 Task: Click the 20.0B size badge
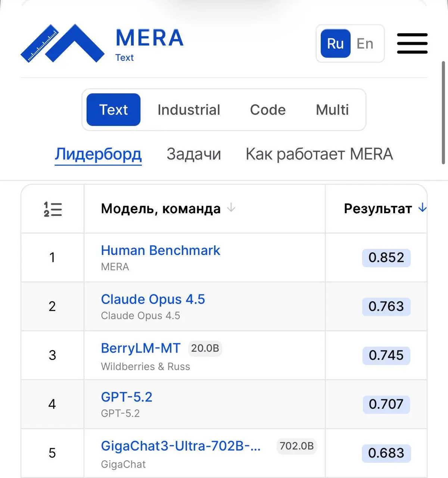click(x=205, y=348)
